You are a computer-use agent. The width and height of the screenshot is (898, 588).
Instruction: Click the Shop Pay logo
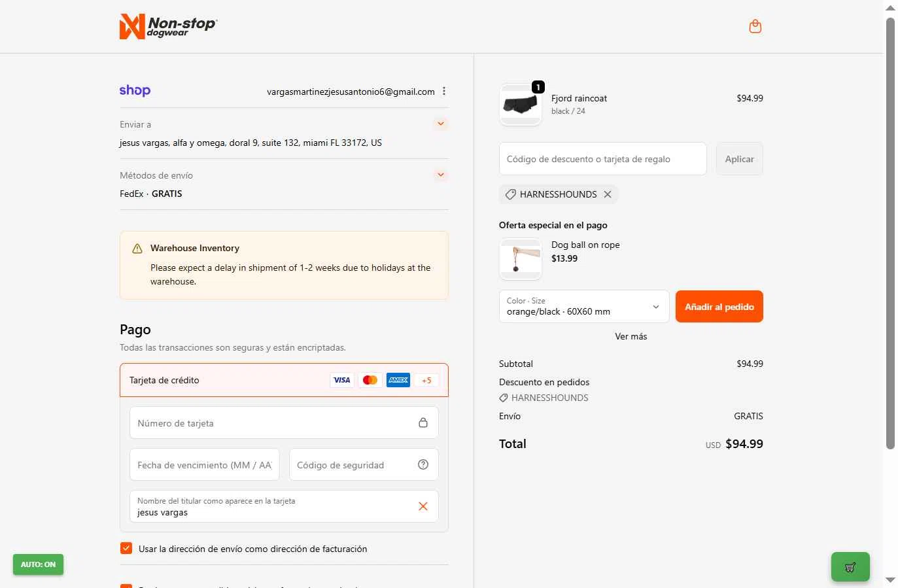click(135, 90)
